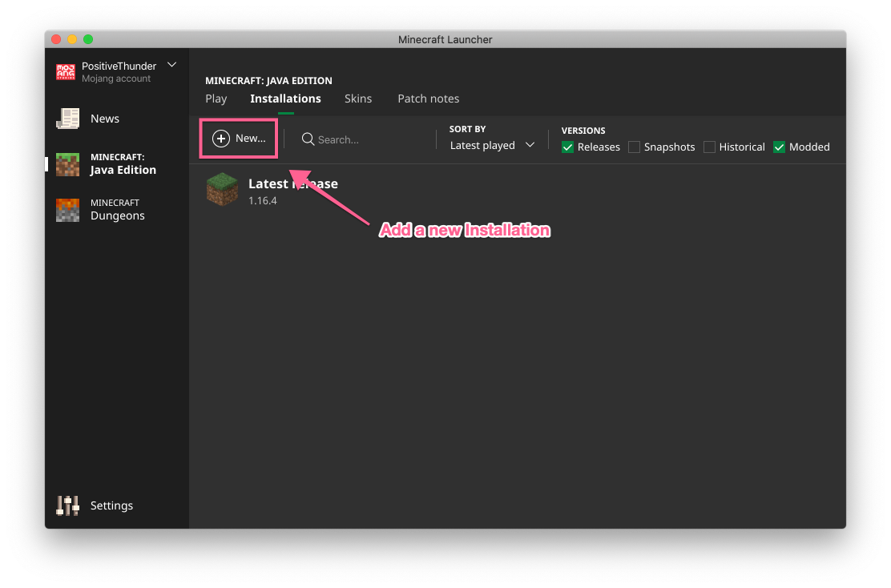The image size is (891, 588).
Task: Click the search magnifier icon
Action: click(x=308, y=139)
